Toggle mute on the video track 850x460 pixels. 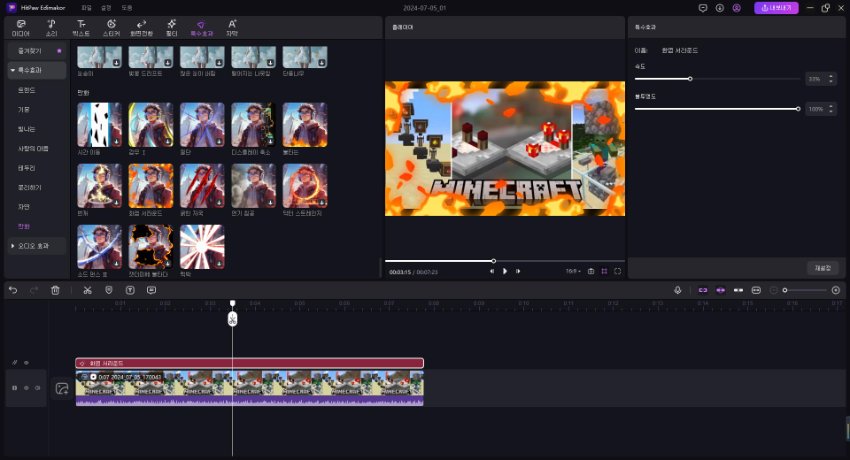point(39,388)
